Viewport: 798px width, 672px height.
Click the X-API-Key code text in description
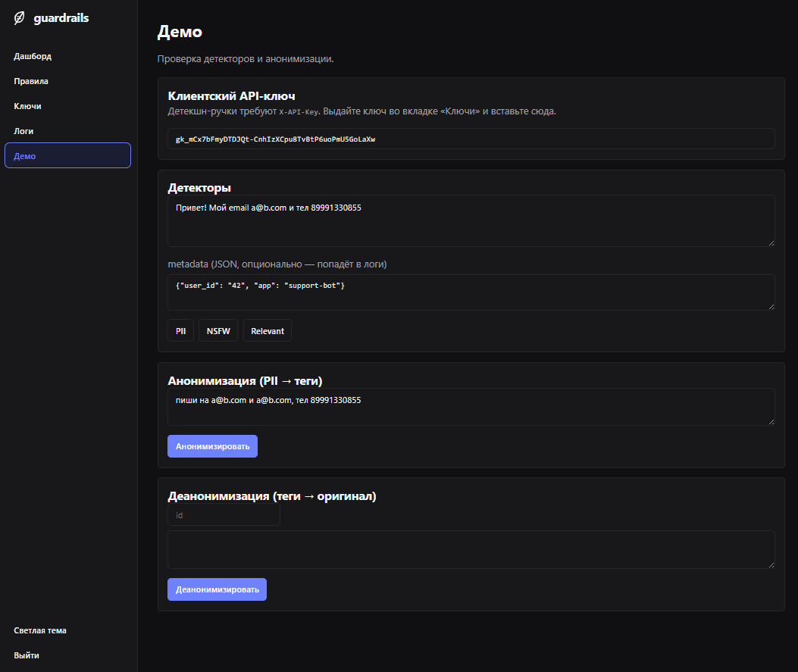(299, 112)
